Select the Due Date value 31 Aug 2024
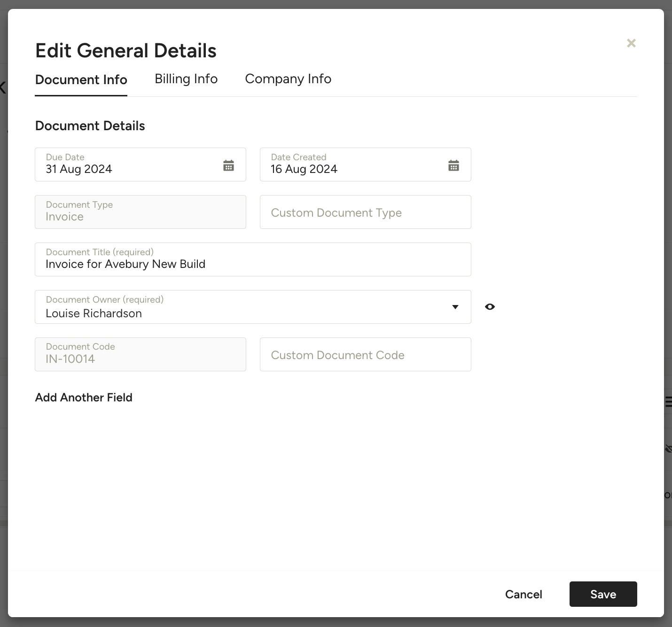Screen dimensions: 672x627 pos(79,169)
